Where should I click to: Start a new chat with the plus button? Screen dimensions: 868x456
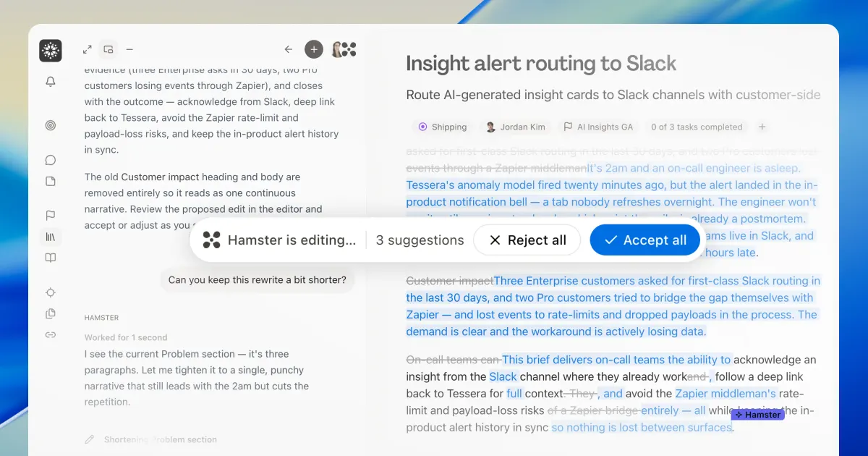click(313, 49)
